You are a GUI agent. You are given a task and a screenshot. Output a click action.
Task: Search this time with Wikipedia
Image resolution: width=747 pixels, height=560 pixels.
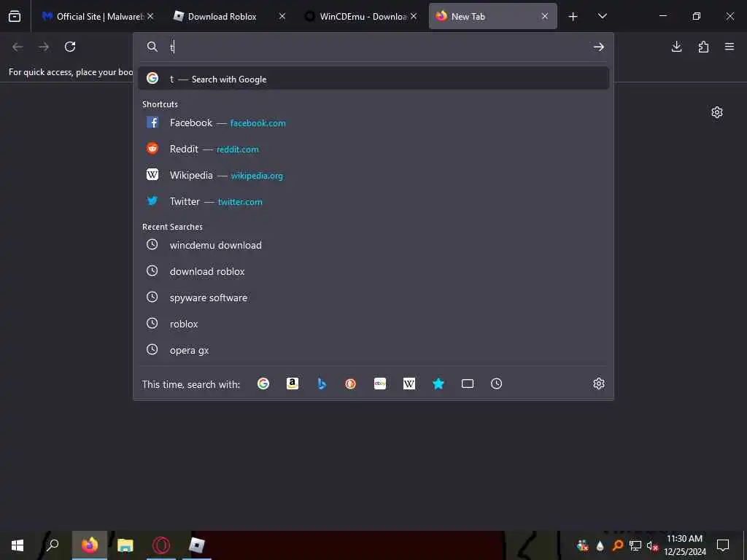click(x=409, y=384)
